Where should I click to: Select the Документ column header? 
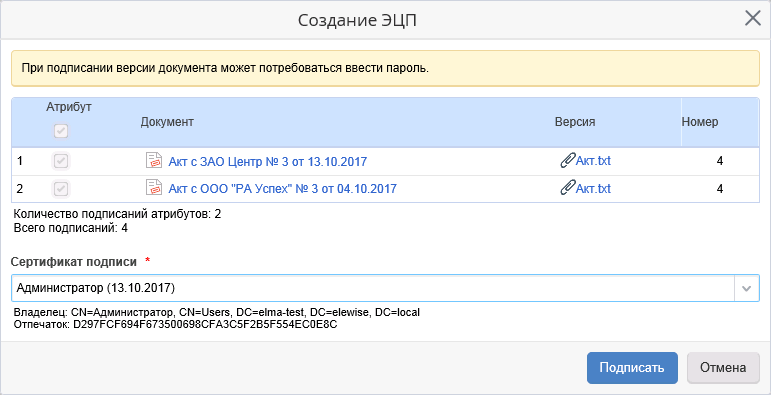(x=167, y=122)
